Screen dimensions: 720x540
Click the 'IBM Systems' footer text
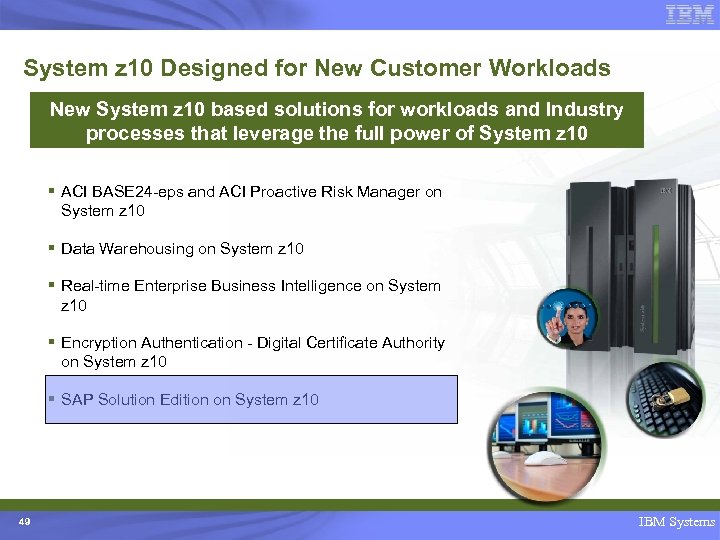coord(676,522)
